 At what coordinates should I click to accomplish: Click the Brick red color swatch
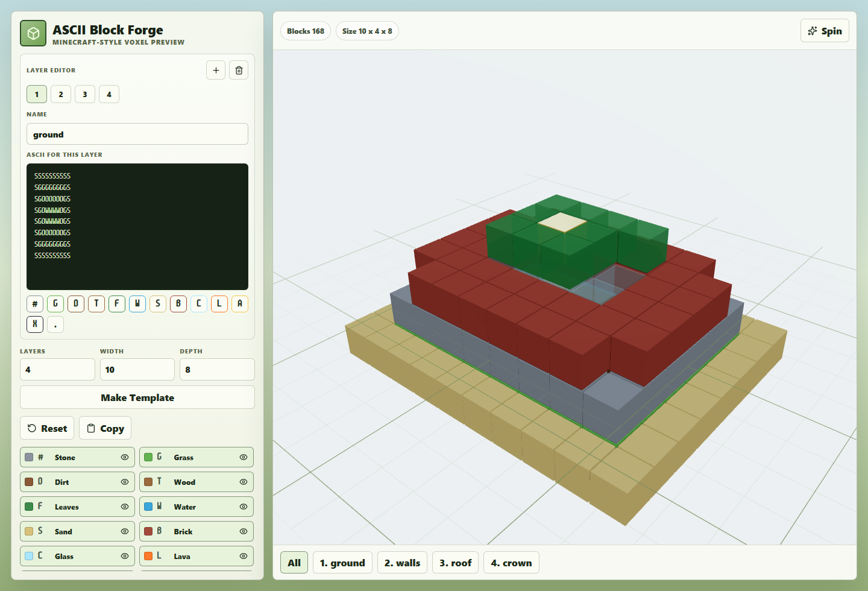click(x=148, y=531)
